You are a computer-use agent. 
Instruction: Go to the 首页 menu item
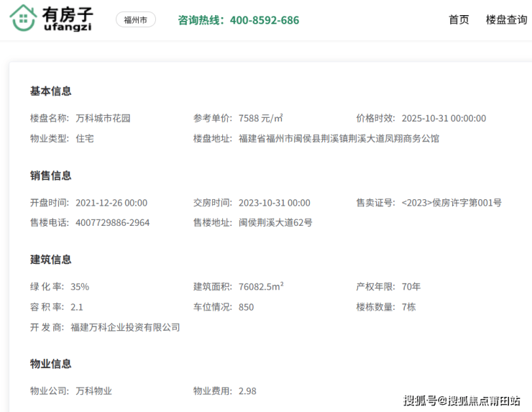click(459, 20)
